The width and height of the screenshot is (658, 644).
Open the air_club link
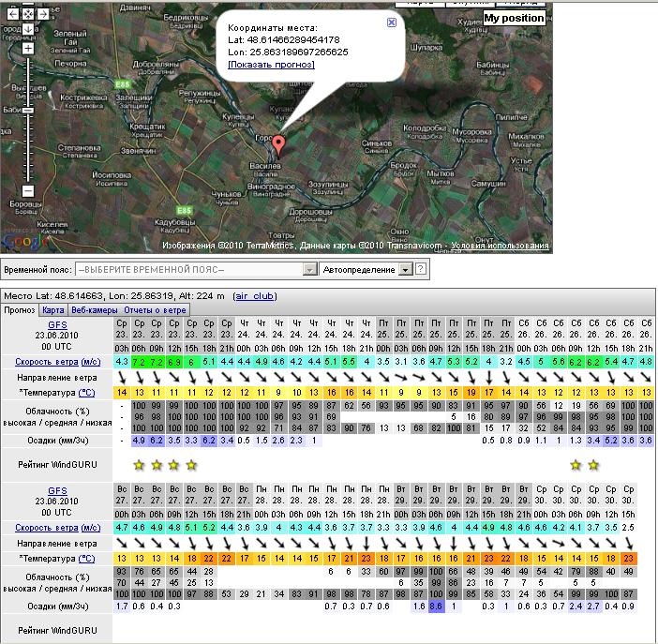pyautogui.click(x=254, y=295)
